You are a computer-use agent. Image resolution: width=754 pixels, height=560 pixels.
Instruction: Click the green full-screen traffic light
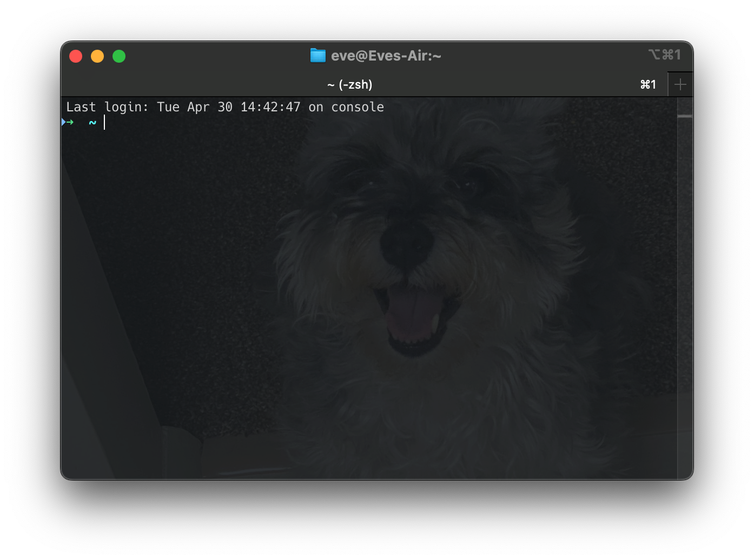point(119,56)
